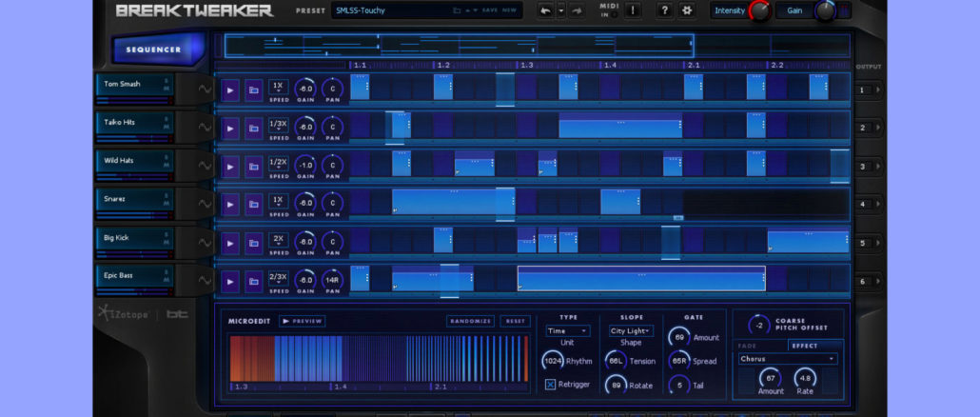
Task: Click the Coarse Pitch Offset knob
Action: pyautogui.click(x=758, y=325)
